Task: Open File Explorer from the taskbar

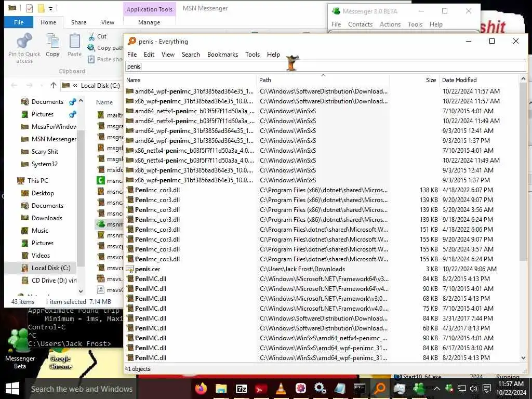Action: tap(221, 388)
